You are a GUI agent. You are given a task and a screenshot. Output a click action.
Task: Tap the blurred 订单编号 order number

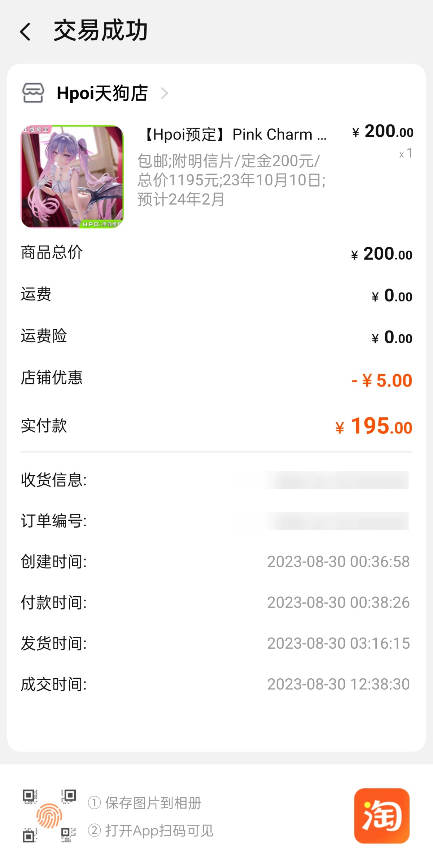[337, 521]
